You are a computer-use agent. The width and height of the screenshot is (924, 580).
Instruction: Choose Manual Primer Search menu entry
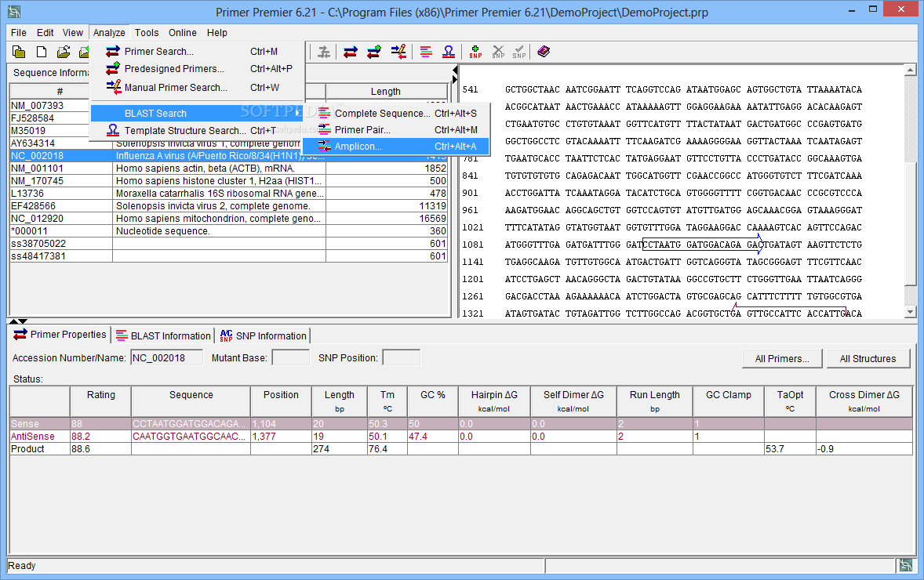pos(197,87)
